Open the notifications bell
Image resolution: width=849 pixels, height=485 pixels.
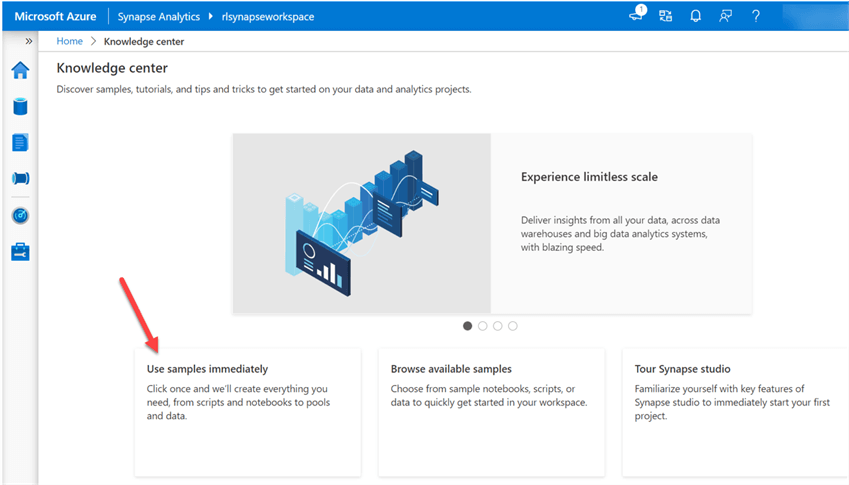click(x=696, y=16)
